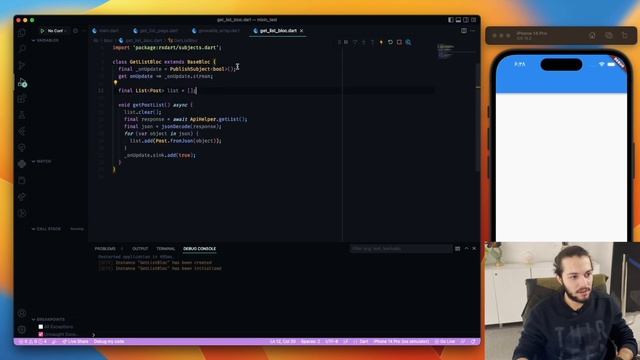Click the debug toolbar hot reload lightning icon
The image size is (640, 360).
point(381,42)
